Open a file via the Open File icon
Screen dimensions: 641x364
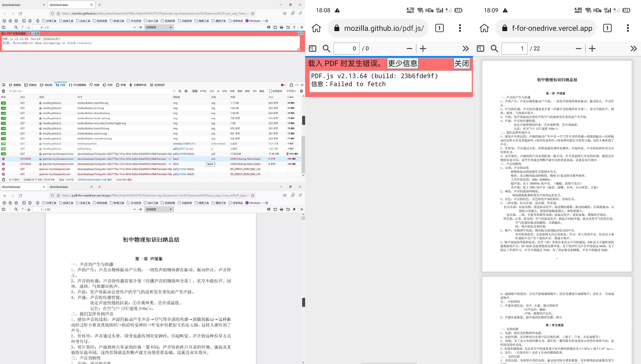pyautogui.click(x=274, y=27)
